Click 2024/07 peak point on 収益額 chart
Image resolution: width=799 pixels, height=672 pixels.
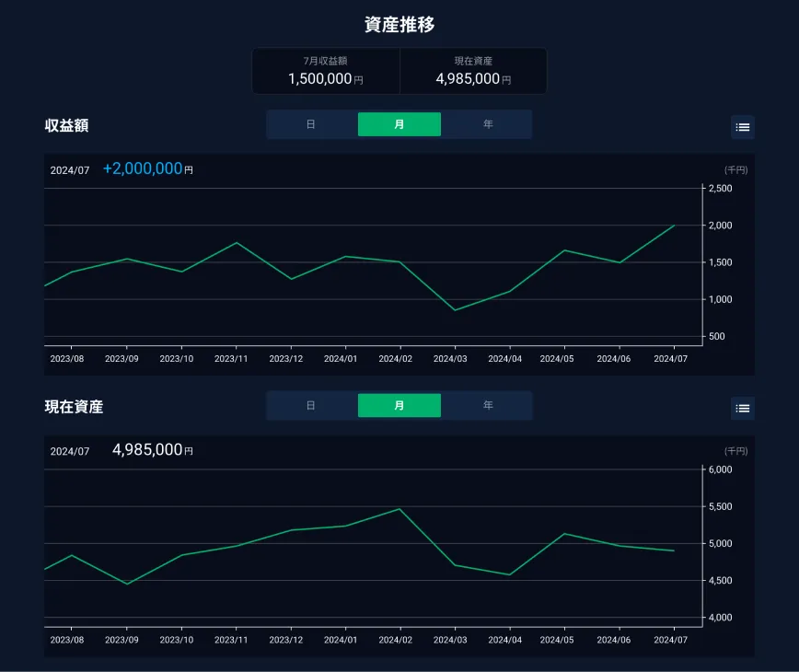coord(675,226)
